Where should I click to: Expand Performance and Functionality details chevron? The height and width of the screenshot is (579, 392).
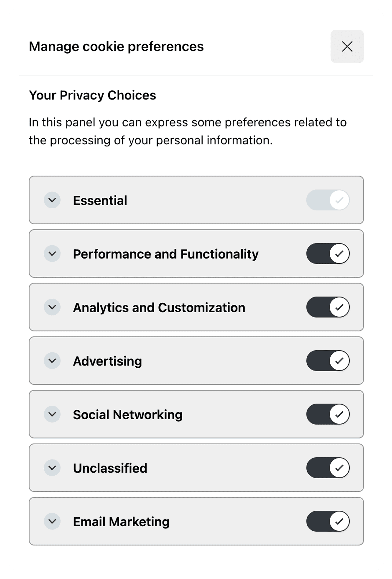tap(52, 254)
